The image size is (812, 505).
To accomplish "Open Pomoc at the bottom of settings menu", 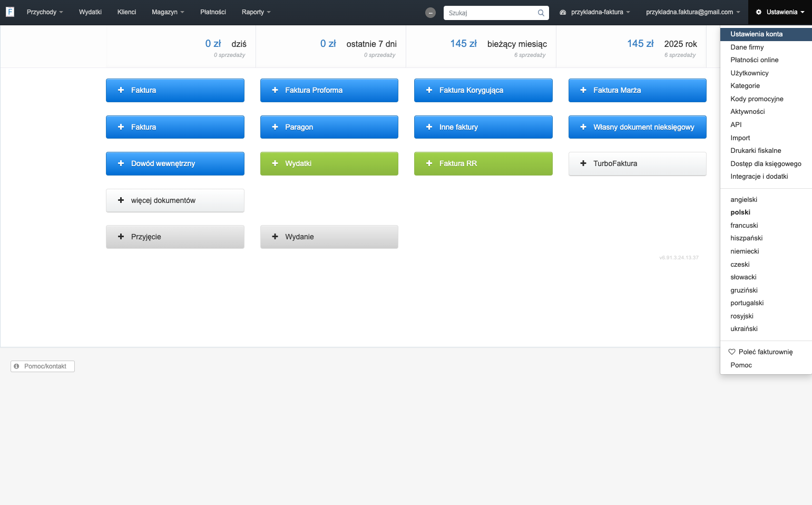I will (x=766, y=365).
